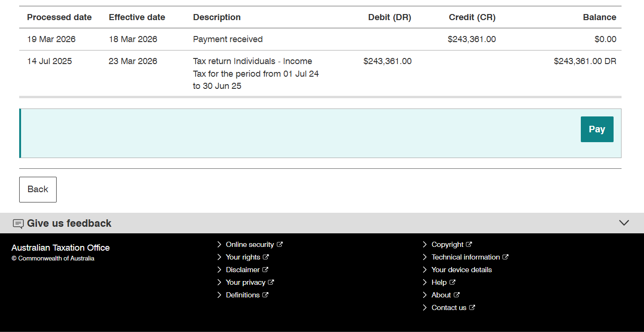The height and width of the screenshot is (332, 644).
Task: Click chevron arrow before Help
Action: tap(425, 282)
